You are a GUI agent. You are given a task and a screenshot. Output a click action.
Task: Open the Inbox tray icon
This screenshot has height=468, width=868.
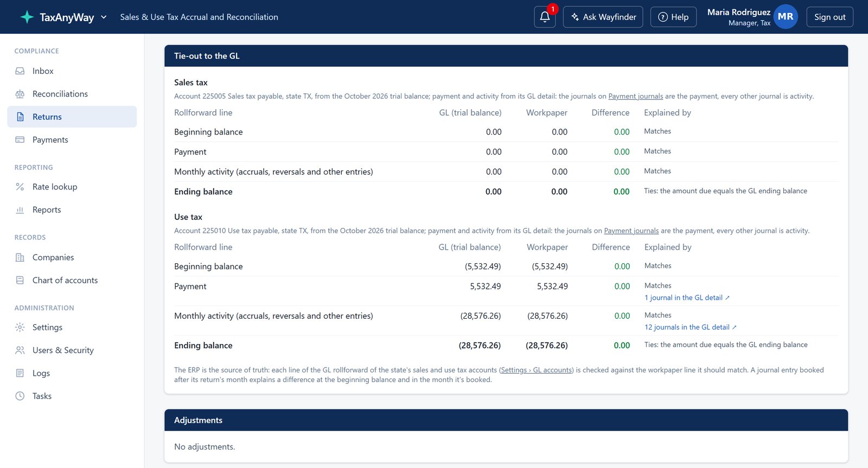click(20, 71)
